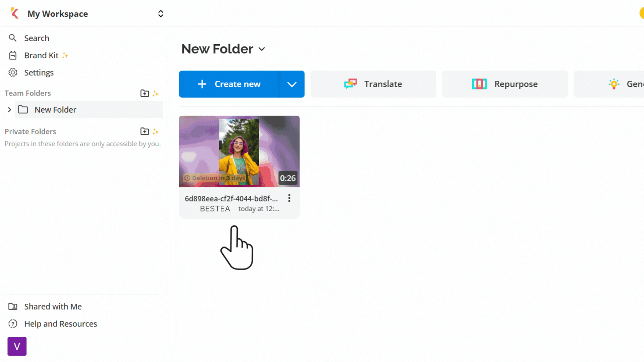Expand the New Folder title dropdown

(x=262, y=49)
